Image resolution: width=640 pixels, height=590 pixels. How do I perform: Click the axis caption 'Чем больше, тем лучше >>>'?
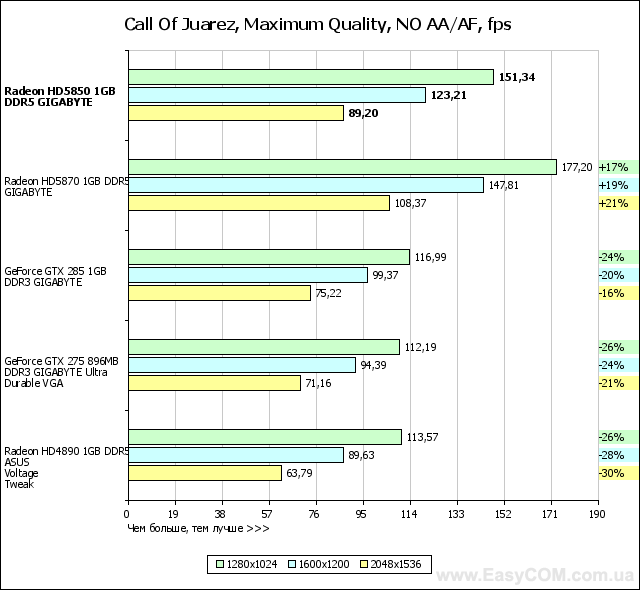pyautogui.click(x=198, y=529)
